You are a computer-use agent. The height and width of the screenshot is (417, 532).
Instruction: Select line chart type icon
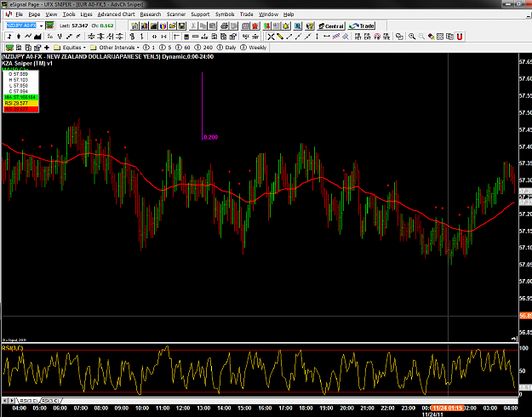28,37
